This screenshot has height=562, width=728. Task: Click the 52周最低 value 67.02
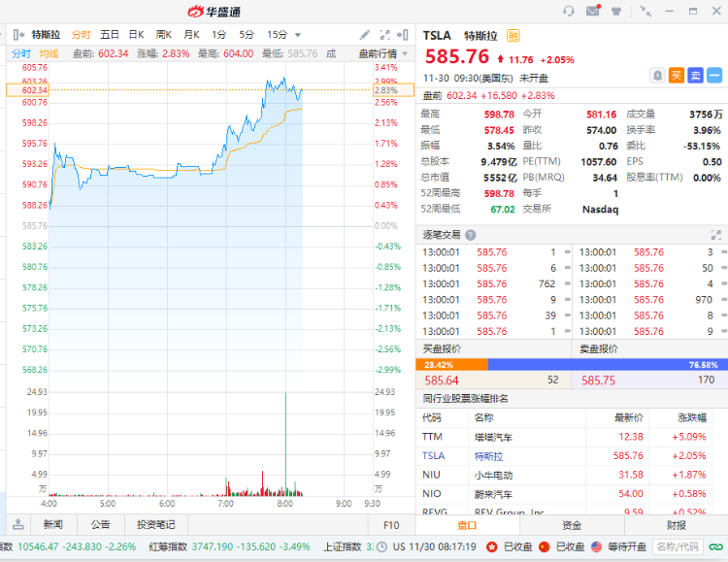click(503, 210)
